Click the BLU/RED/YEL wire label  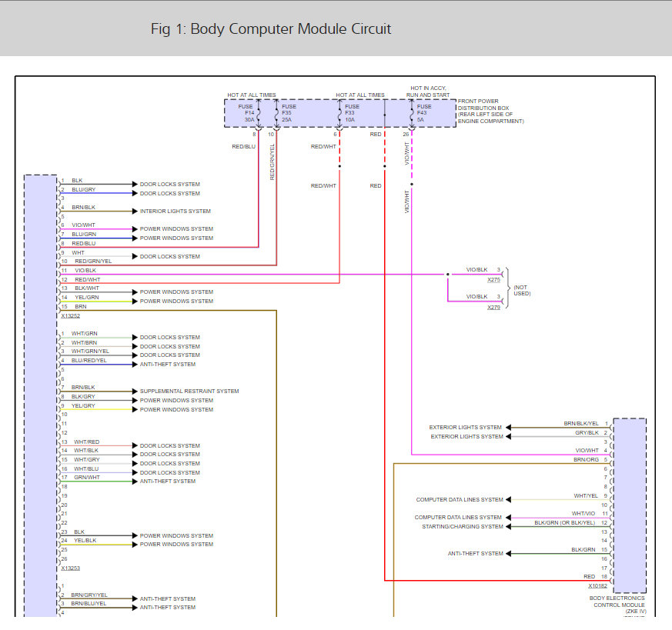coord(89,361)
